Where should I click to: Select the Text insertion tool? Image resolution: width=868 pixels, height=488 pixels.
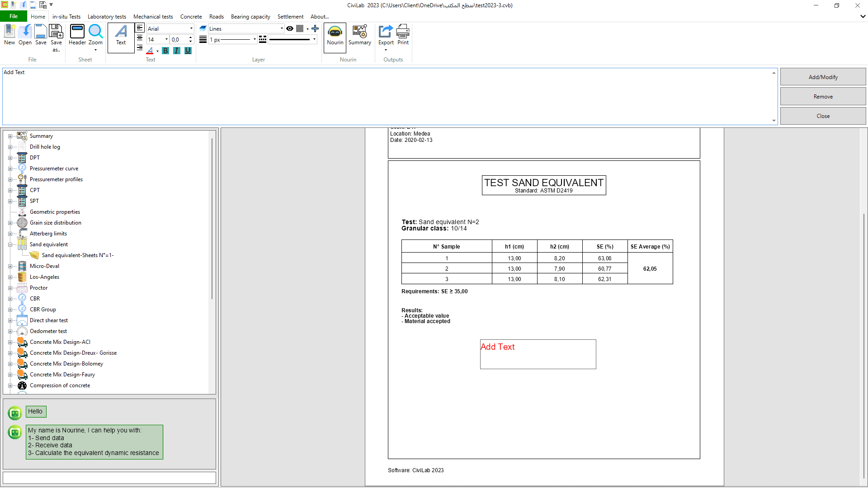click(x=121, y=37)
